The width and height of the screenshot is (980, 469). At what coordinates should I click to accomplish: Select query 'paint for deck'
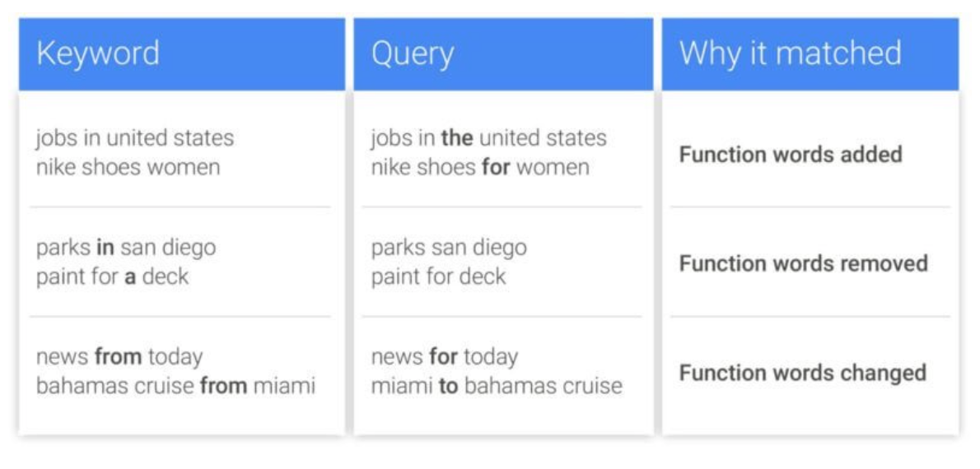point(438,276)
